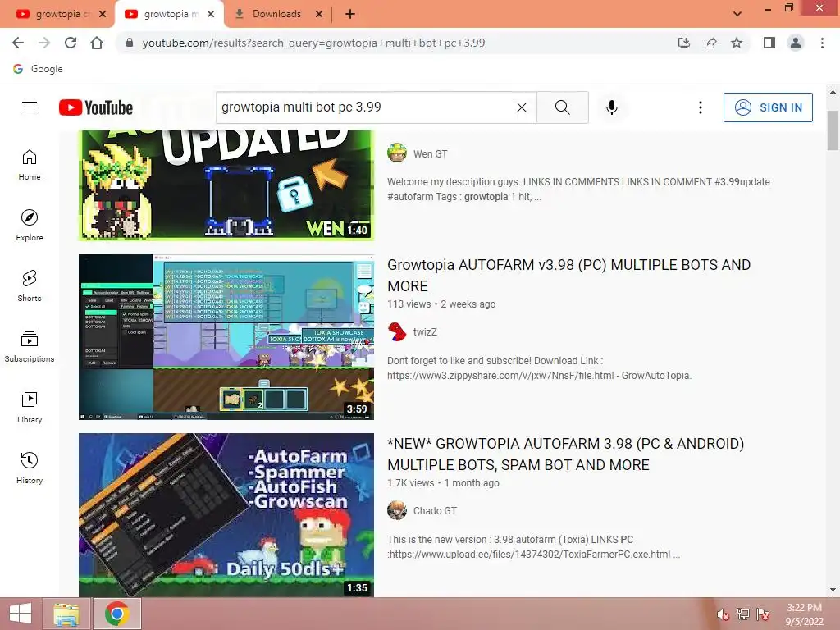Open History in the sidebar

pyautogui.click(x=30, y=468)
